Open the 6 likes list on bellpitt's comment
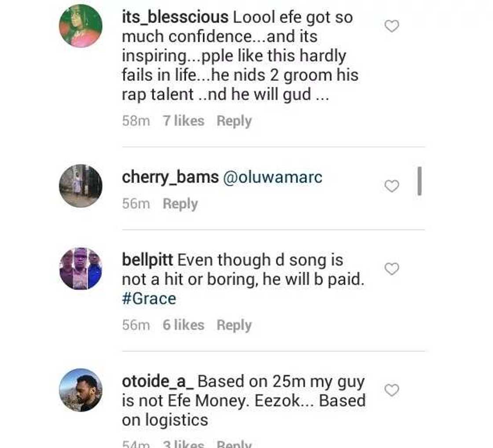 183,325
